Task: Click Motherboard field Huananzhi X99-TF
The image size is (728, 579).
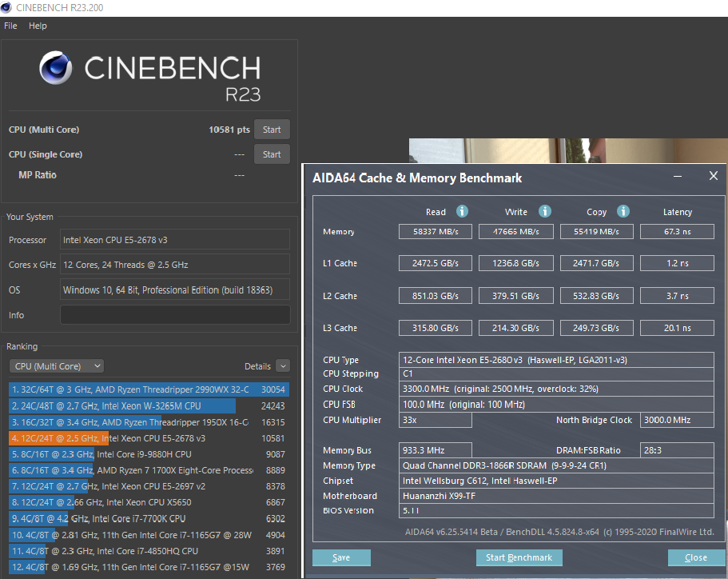Action: coord(556,496)
